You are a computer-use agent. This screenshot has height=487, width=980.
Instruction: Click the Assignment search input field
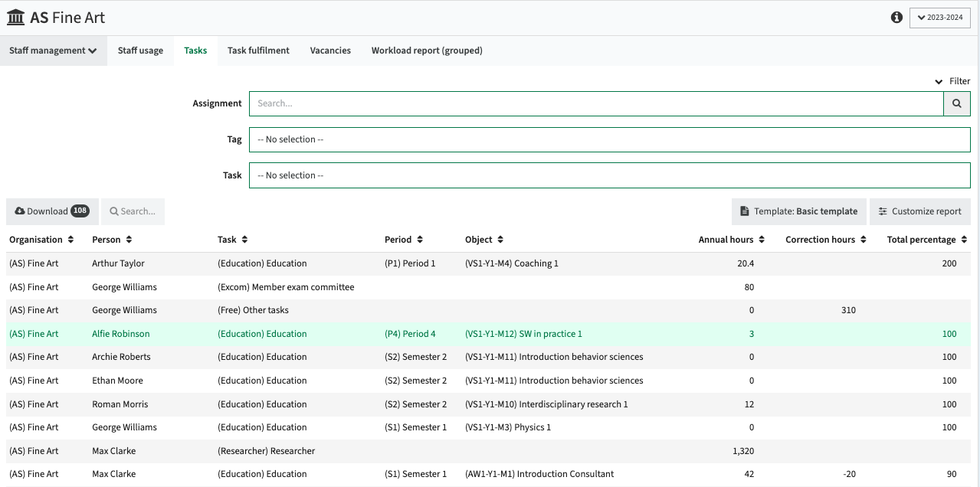[596, 103]
